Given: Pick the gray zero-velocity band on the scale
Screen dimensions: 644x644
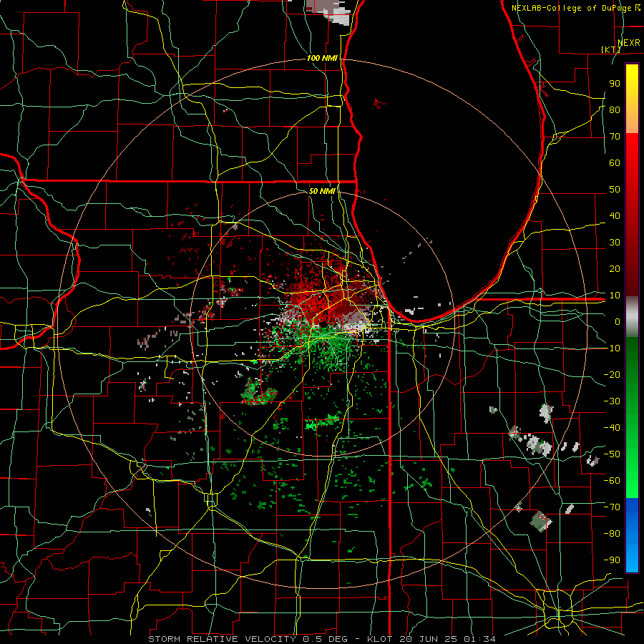Looking at the screenshot, I should [x=632, y=317].
